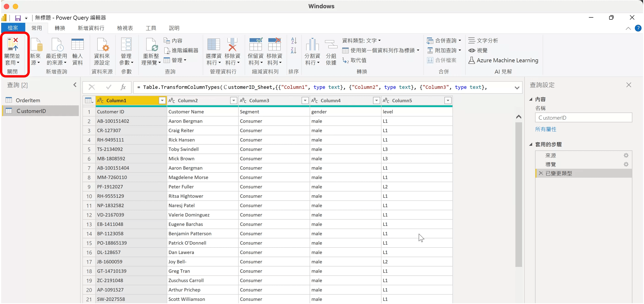Click the All Properties (所有屬性) link
The image size is (644, 304).
[x=546, y=129]
